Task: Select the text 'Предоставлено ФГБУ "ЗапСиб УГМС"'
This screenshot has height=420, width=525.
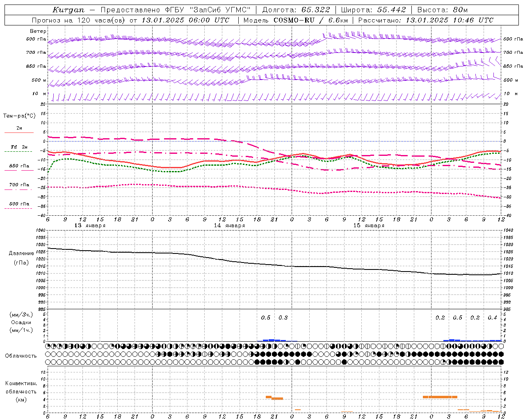Action: 176,10
